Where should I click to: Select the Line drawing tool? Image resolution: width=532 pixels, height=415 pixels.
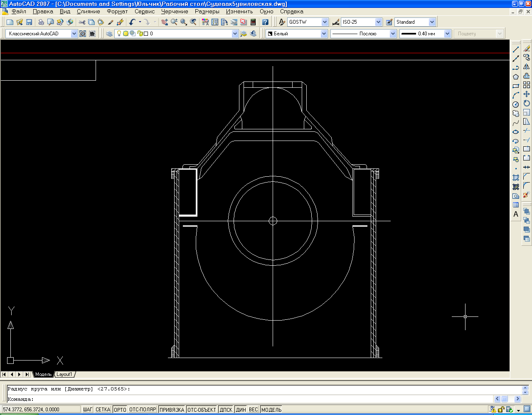click(516, 49)
